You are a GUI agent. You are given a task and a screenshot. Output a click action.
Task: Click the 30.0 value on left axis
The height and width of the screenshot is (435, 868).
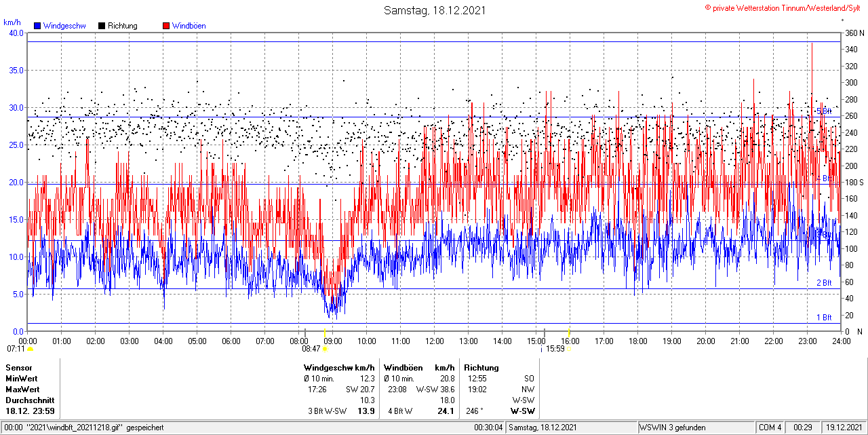(16, 108)
